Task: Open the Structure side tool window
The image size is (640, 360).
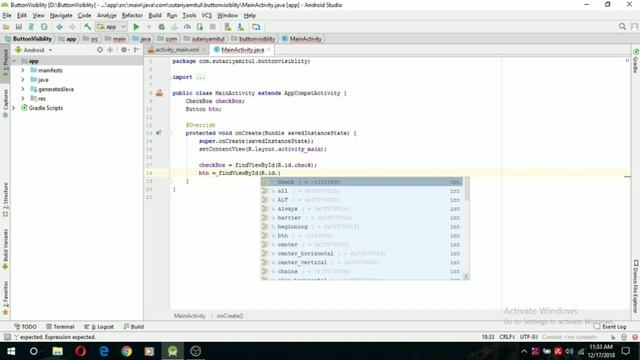Action: point(5,199)
